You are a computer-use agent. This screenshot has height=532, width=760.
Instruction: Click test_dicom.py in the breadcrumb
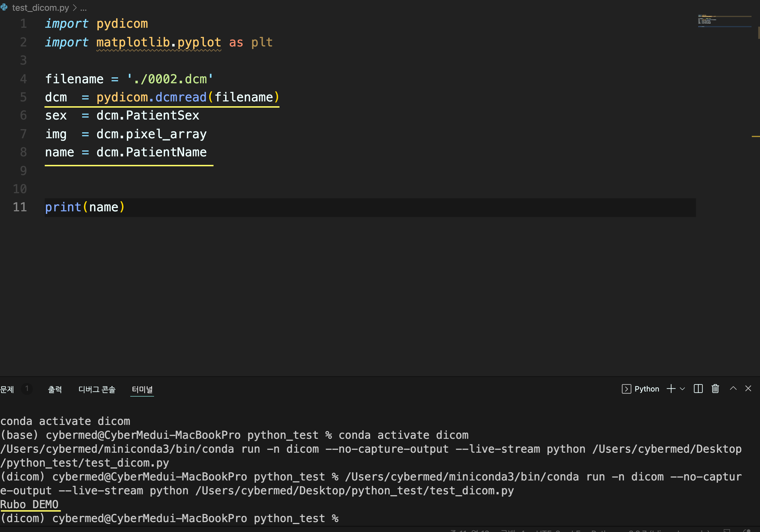(x=40, y=8)
